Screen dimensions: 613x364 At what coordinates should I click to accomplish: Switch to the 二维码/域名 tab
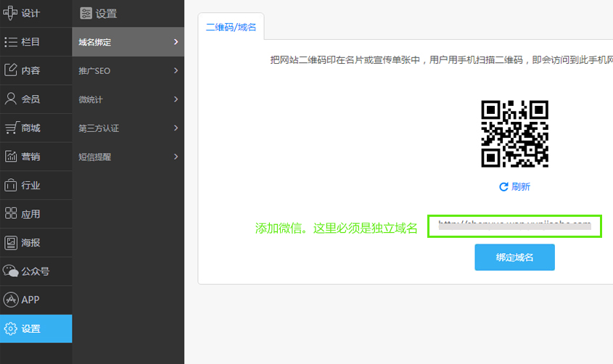click(231, 27)
